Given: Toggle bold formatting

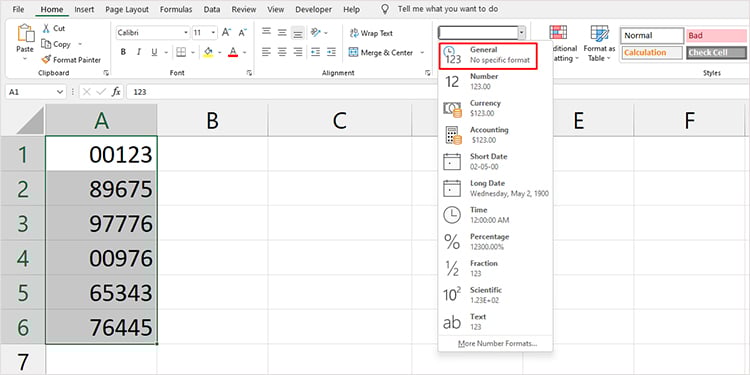Looking at the screenshot, I should pos(123,52).
